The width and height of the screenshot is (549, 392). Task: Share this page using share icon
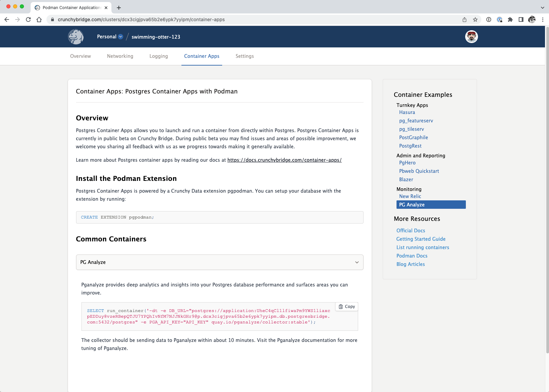tap(465, 19)
